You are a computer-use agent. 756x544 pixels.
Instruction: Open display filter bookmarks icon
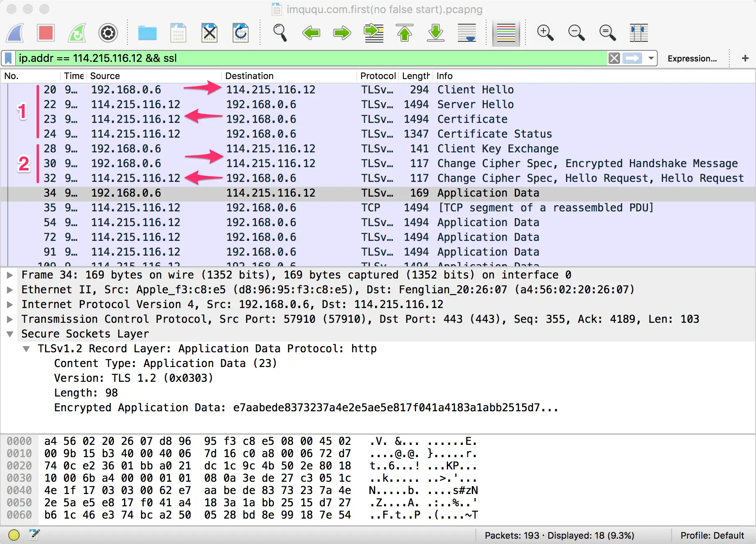tap(8, 58)
